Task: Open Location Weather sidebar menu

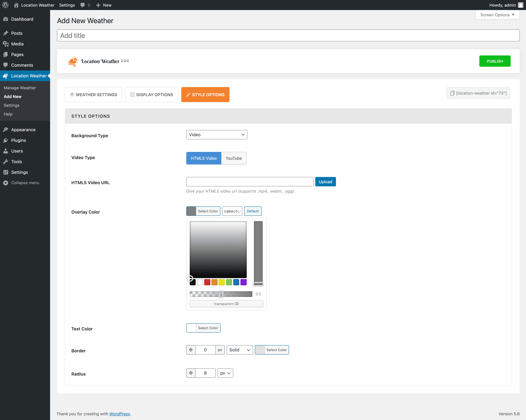Action: pyautogui.click(x=25, y=76)
